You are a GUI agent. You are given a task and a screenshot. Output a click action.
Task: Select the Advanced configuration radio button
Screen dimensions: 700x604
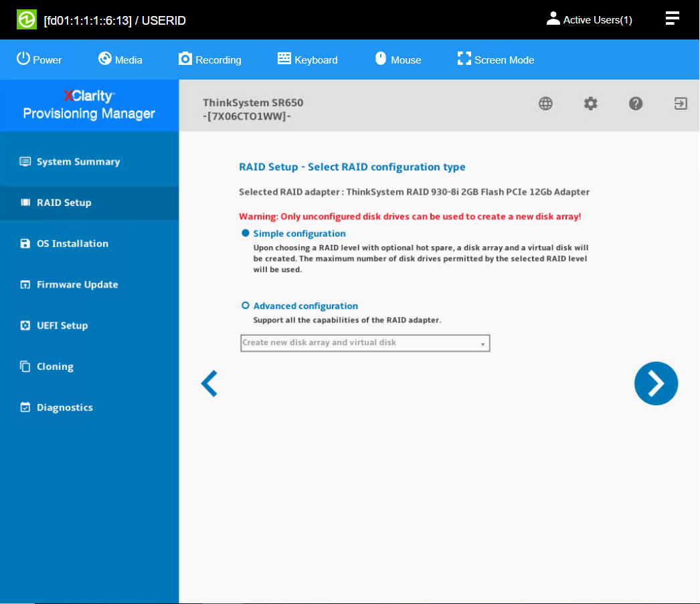246,306
